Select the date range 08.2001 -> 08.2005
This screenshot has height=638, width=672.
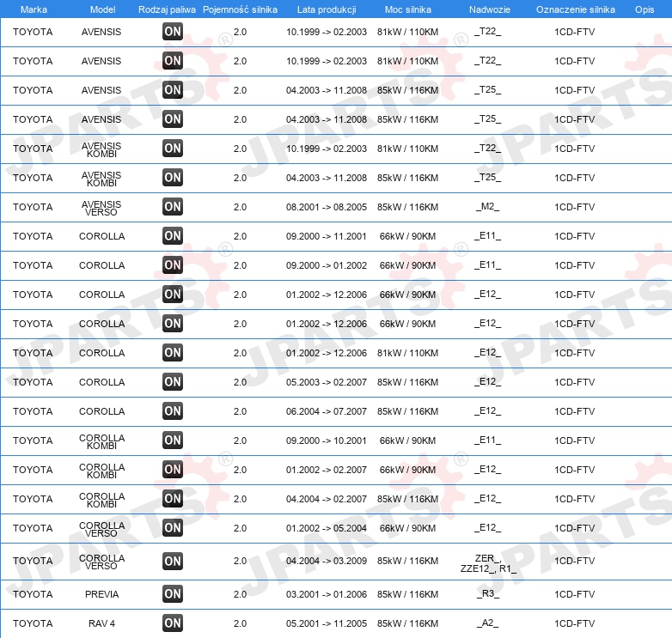pyautogui.click(x=327, y=207)
